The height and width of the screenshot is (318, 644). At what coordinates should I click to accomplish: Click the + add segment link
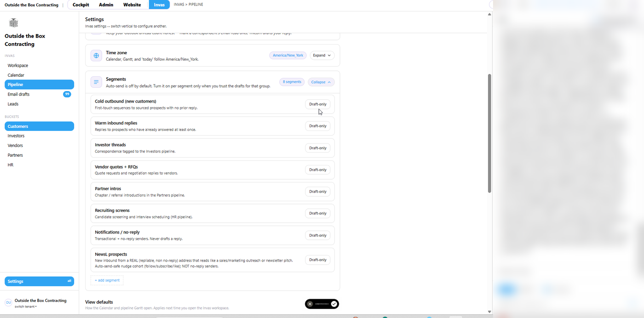[x=107, y=280]
